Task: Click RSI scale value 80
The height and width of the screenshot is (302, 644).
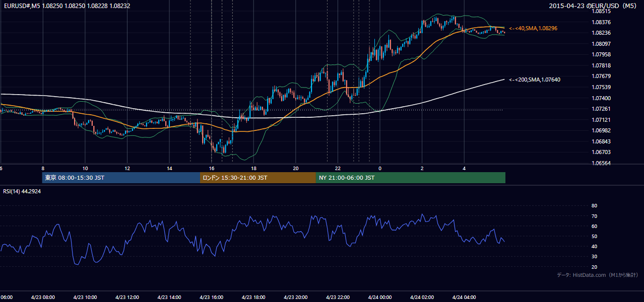Action: (x=594, y=206)
